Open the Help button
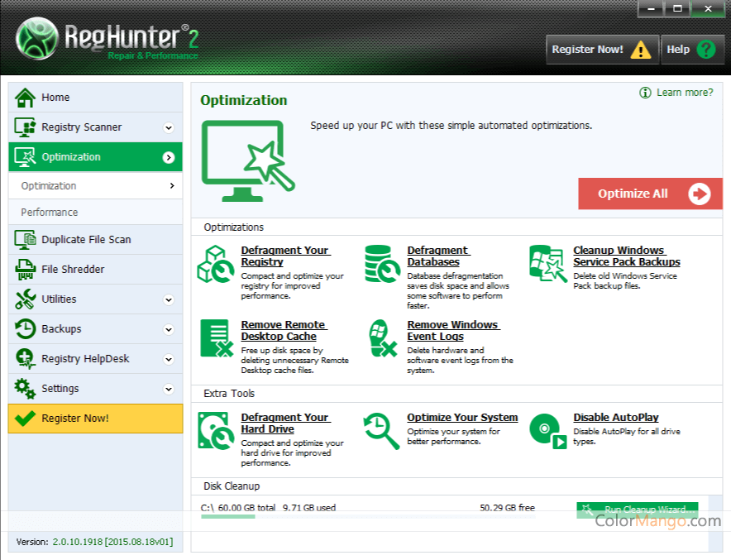Viewport: 731px width, 560px height. pyautogui.click(x=692, y=50)
